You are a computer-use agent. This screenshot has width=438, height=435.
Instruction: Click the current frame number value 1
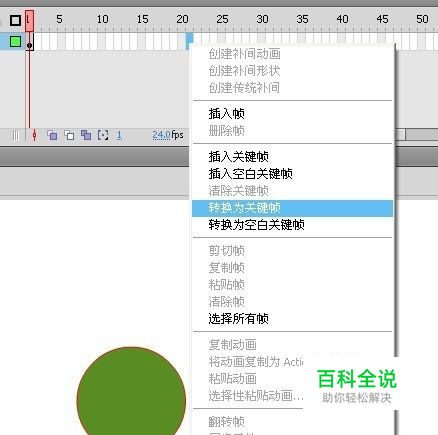click(x=119, y=135)
